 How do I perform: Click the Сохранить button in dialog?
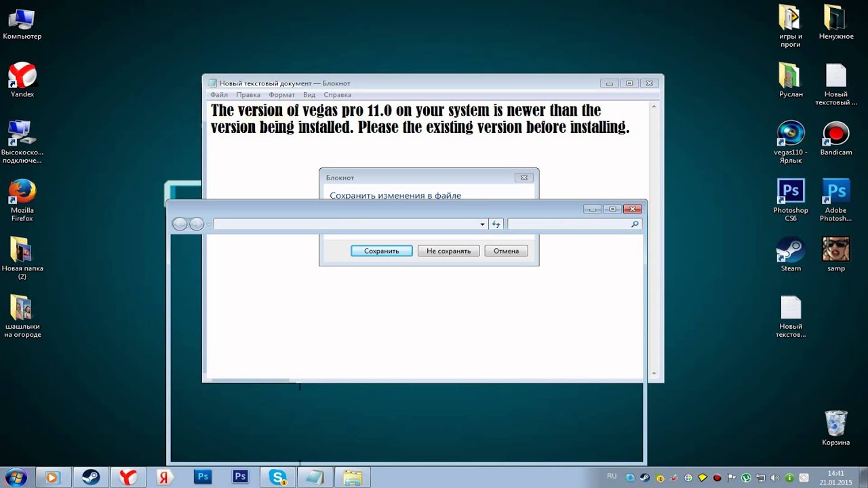point(381,251)
